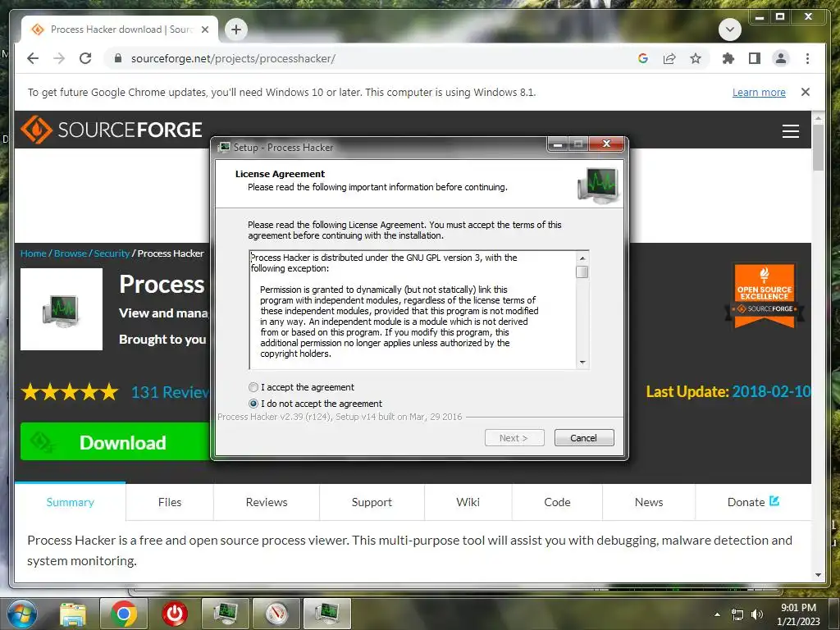Open the Chrome profile avatar
840x630 pixels.
click(781, 58)
